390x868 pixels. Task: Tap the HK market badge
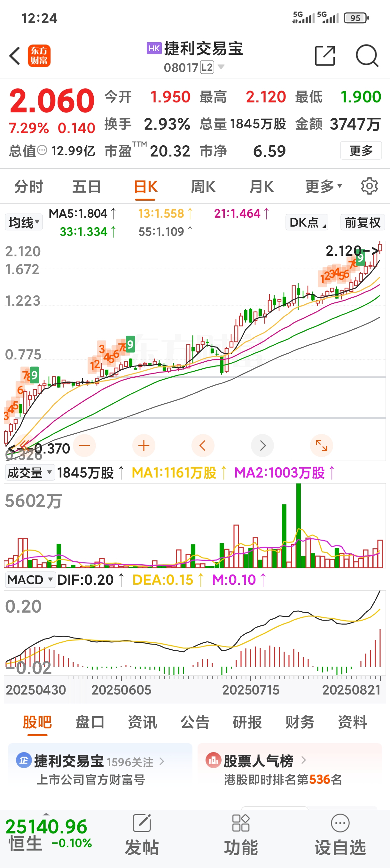coord(154,48)
